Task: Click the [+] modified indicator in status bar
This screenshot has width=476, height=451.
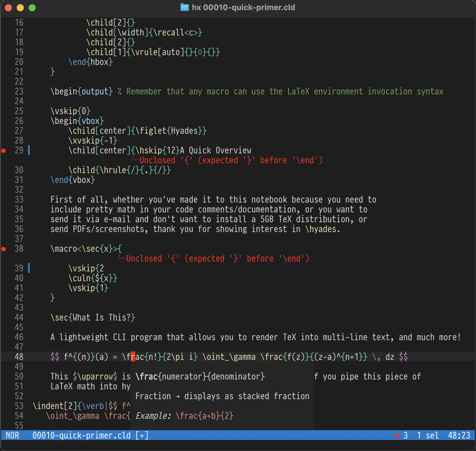Action: coord(142,436)
